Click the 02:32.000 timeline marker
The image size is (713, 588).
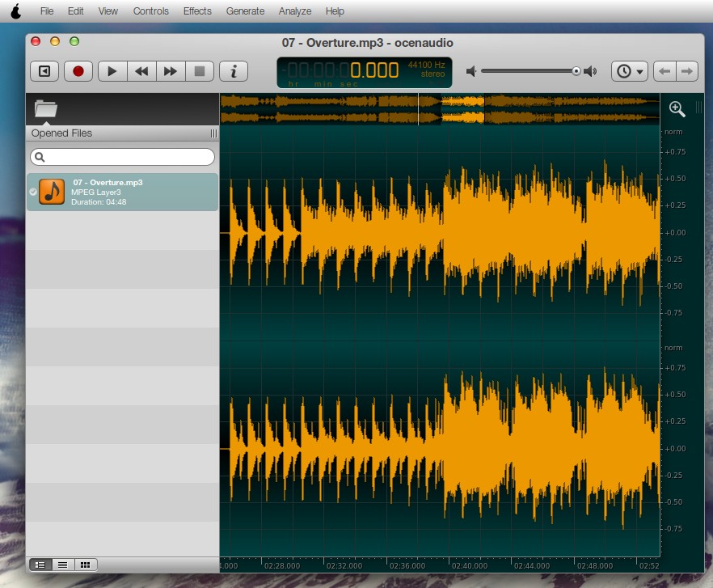(x=344, y=565)
